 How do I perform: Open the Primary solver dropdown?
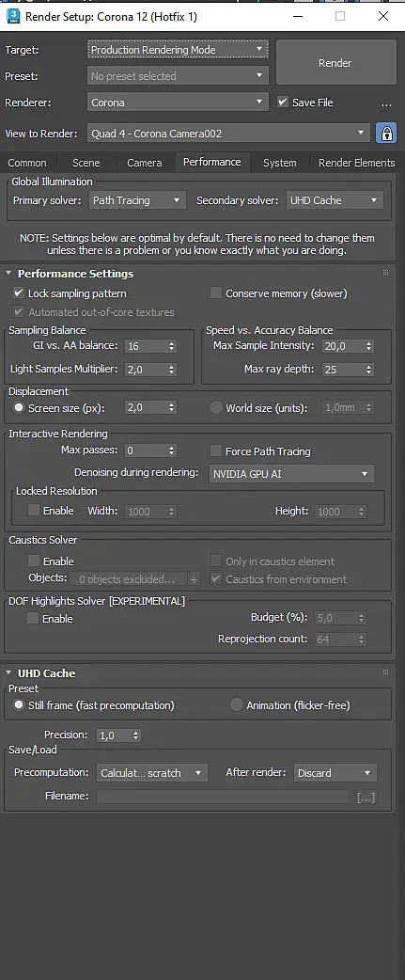136,200
